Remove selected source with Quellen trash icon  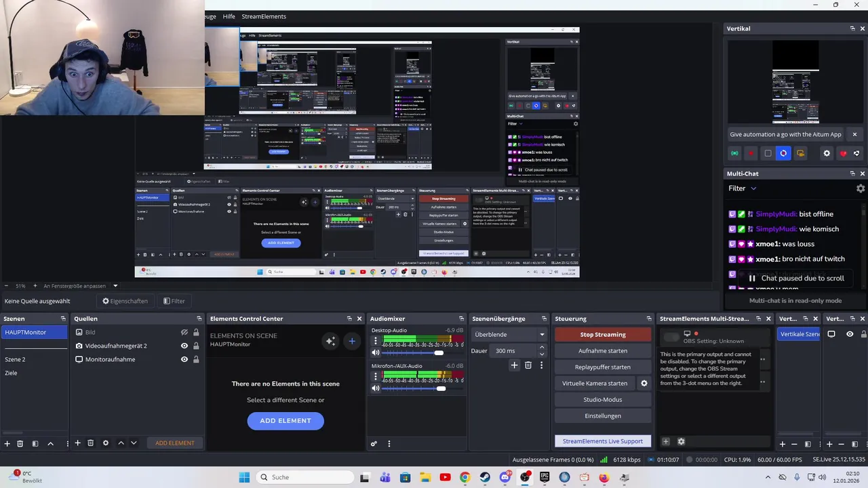90,443
